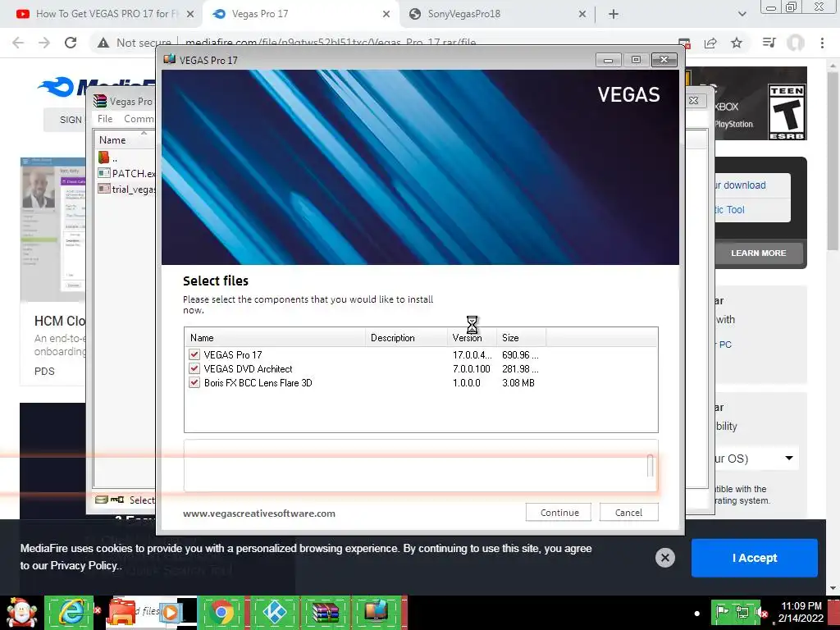Open Chrome three-dot menu
840x630 pixels.
[x=822, y=43]
